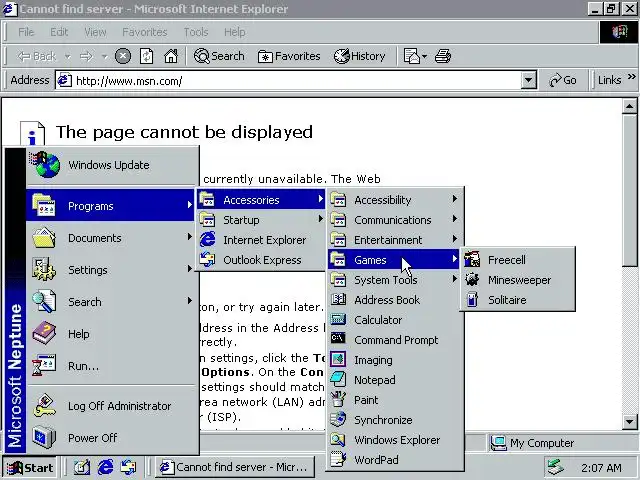
Task: Click the Home icon in IE toolbar
Action: click(x=171, y=56)
